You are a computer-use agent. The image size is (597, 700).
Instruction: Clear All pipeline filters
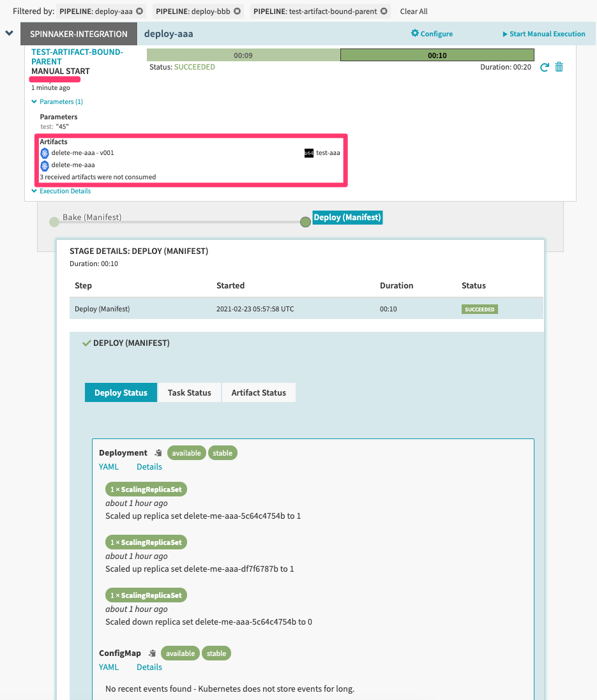point(415,11)
